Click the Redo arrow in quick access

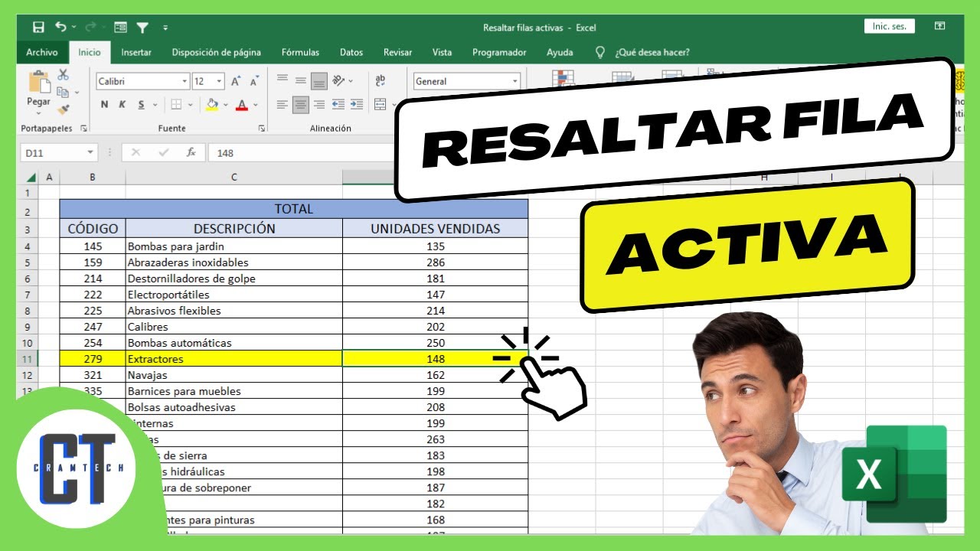coord(90,27)
